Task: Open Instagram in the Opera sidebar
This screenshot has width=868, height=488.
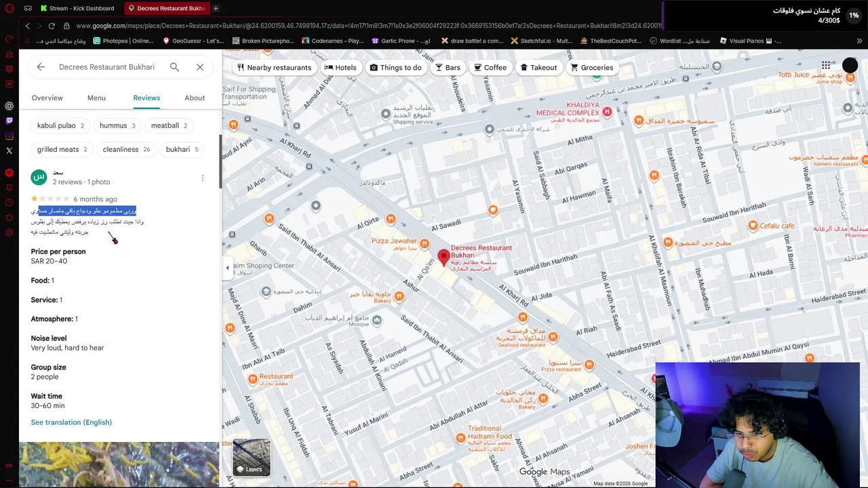Action: (x=9, y=136)
